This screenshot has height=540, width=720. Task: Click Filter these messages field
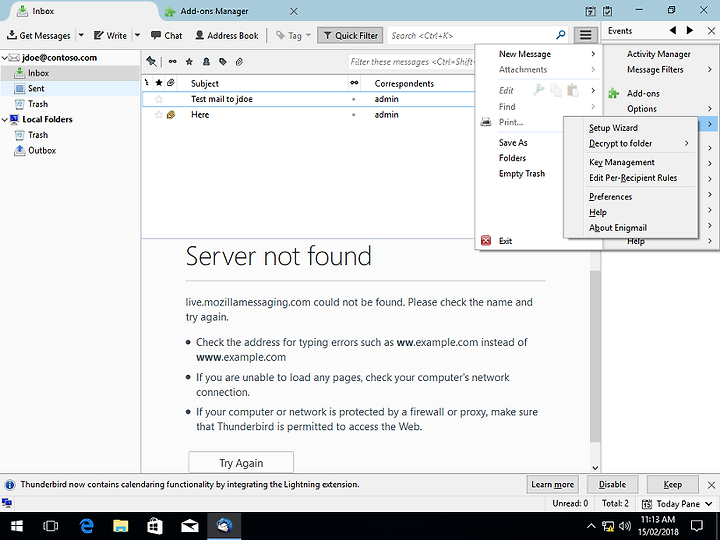411,62
